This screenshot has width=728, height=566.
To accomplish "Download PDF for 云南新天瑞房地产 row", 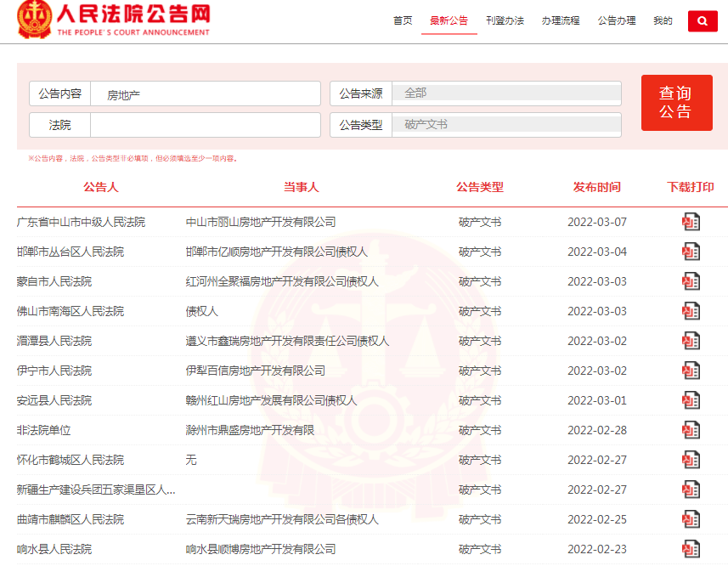I will (x=691, y=519).
